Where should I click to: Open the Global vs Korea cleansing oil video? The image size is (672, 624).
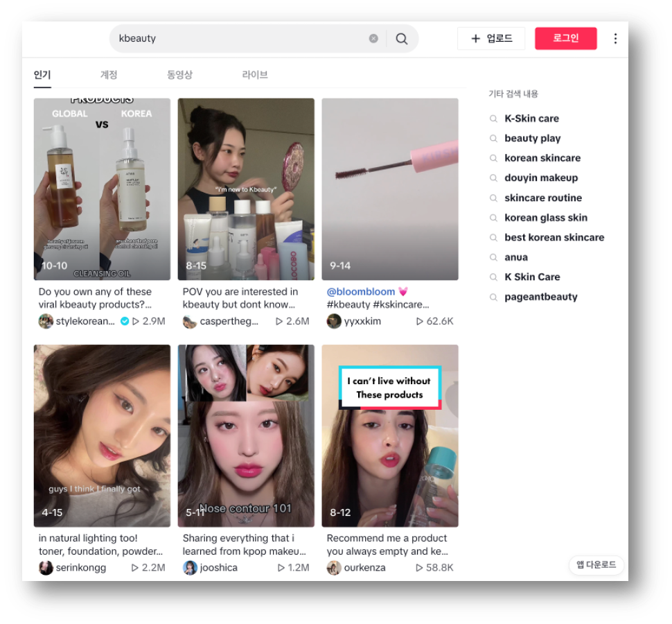(102, 189)
